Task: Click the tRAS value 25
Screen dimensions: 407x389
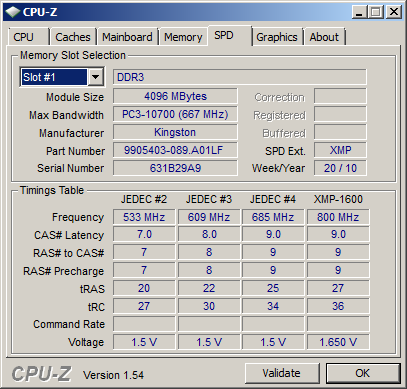Action: tap(273, 288)
